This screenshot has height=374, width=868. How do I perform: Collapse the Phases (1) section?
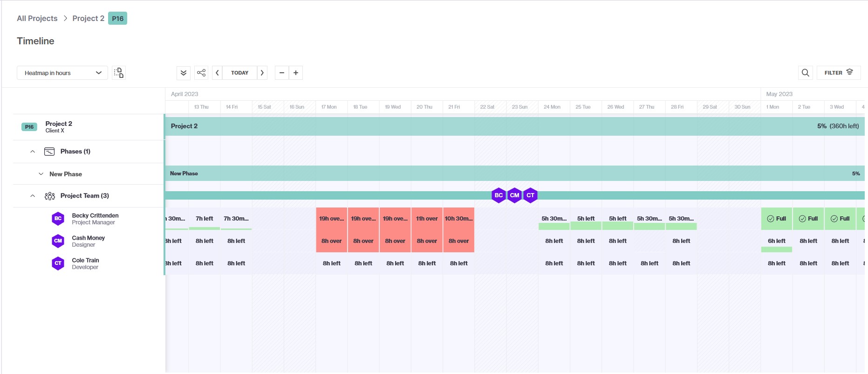[33, 152]
